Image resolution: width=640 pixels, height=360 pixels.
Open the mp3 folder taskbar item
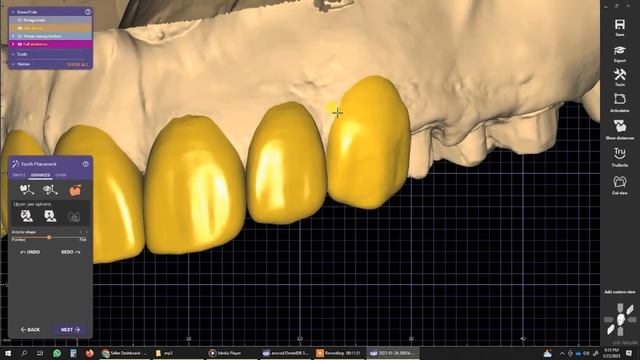coord(177,353)
